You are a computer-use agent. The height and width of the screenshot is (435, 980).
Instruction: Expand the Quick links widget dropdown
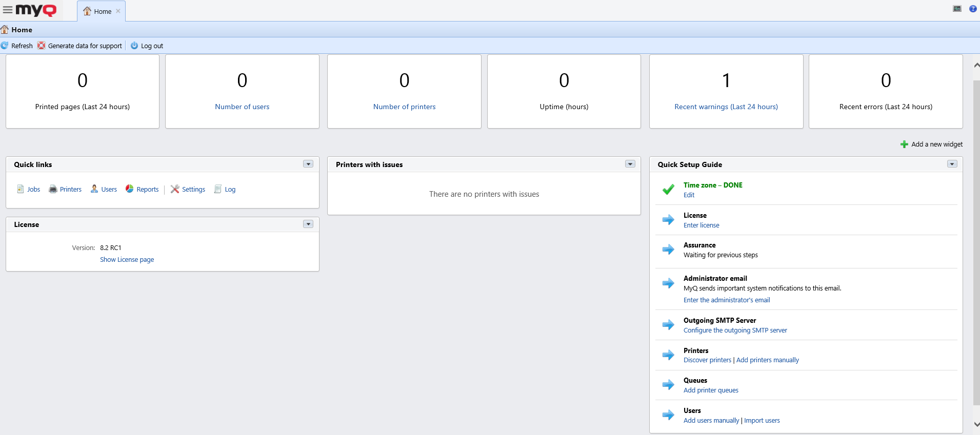[x=308, y=164]
